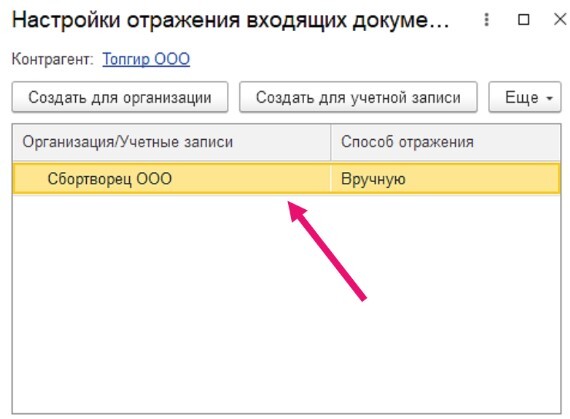Click the head of the pink arrow
The height and width of the screenshot is (419, 570).
pos(296,211)
